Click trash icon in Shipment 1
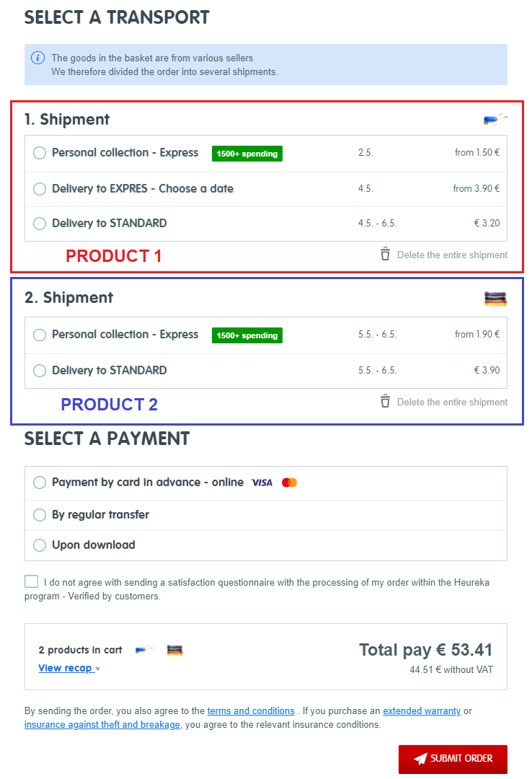 [385, 254]
